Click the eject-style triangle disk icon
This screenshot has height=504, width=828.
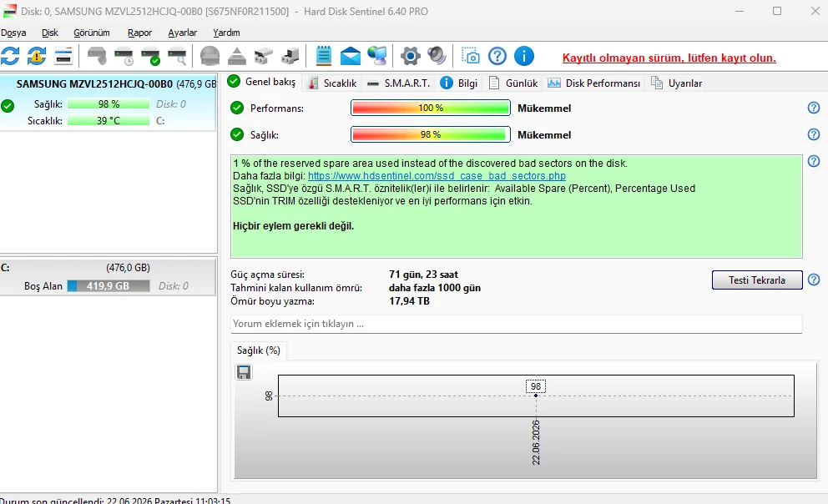[x=236, y=56]
